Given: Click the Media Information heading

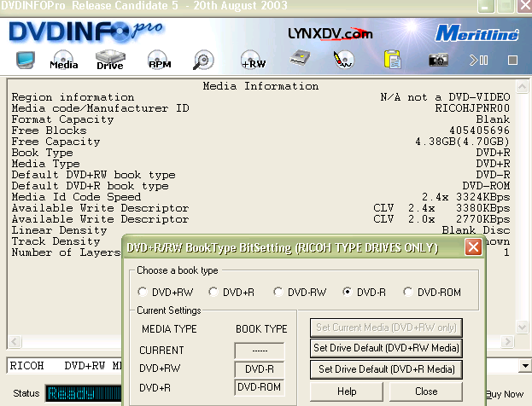Looking at the screenshot, I should (260, 86).
